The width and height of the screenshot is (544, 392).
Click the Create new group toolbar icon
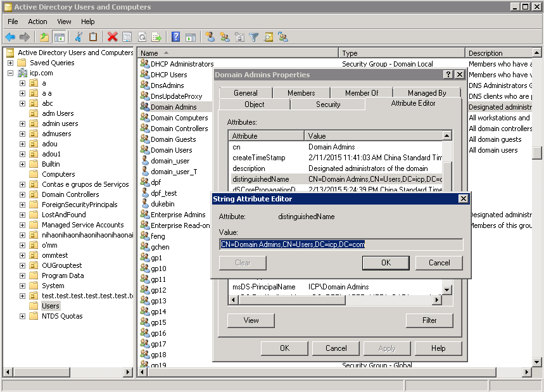click(x=225, y=37)
